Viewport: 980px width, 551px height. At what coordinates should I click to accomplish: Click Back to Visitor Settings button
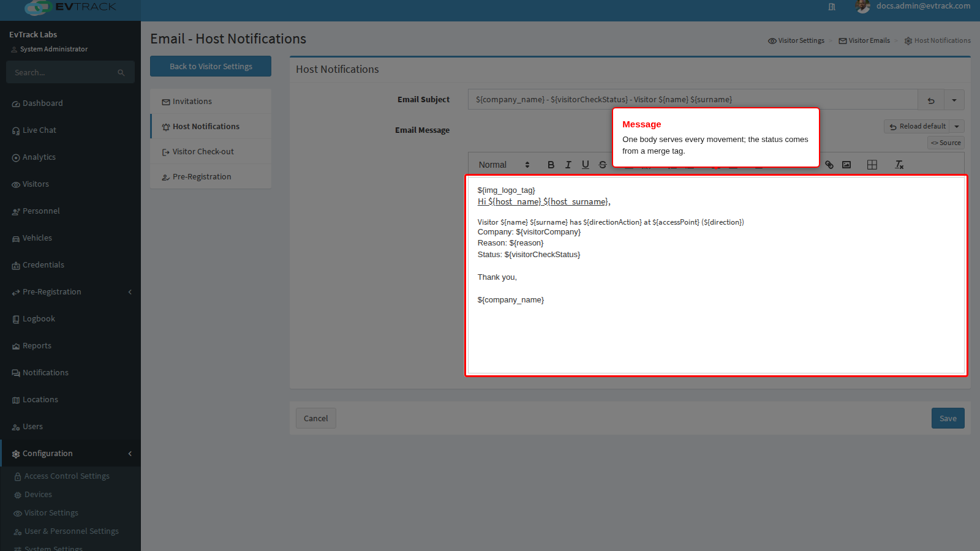(x=211, y=66)
